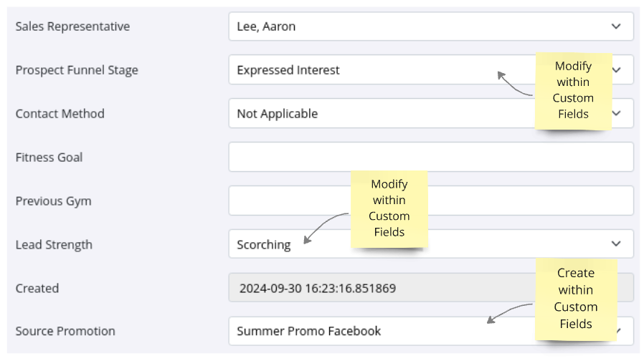Viewport: 644px width, 361px height.
Task: Click the 'Lead Strength' field label
Action: [54, 244]
